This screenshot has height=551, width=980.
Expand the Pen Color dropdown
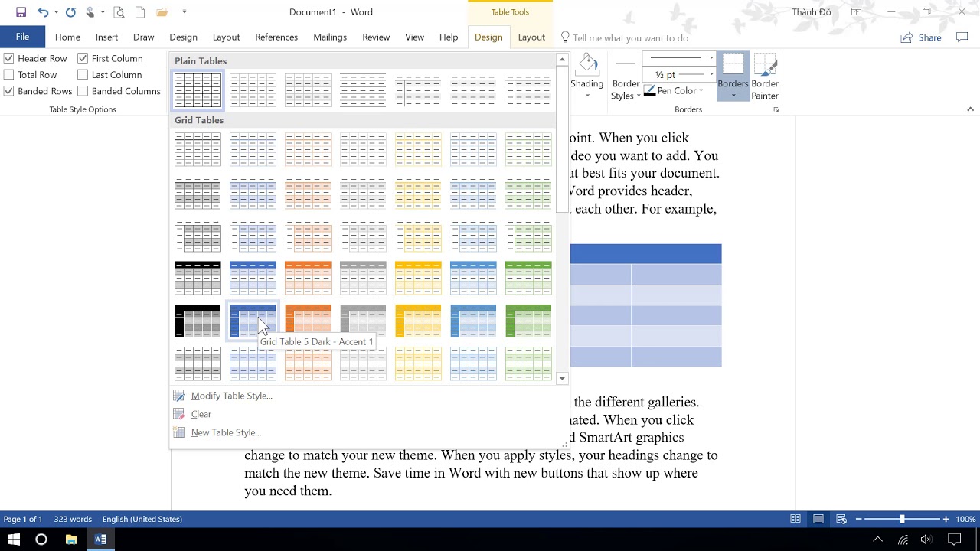point(700,91)
